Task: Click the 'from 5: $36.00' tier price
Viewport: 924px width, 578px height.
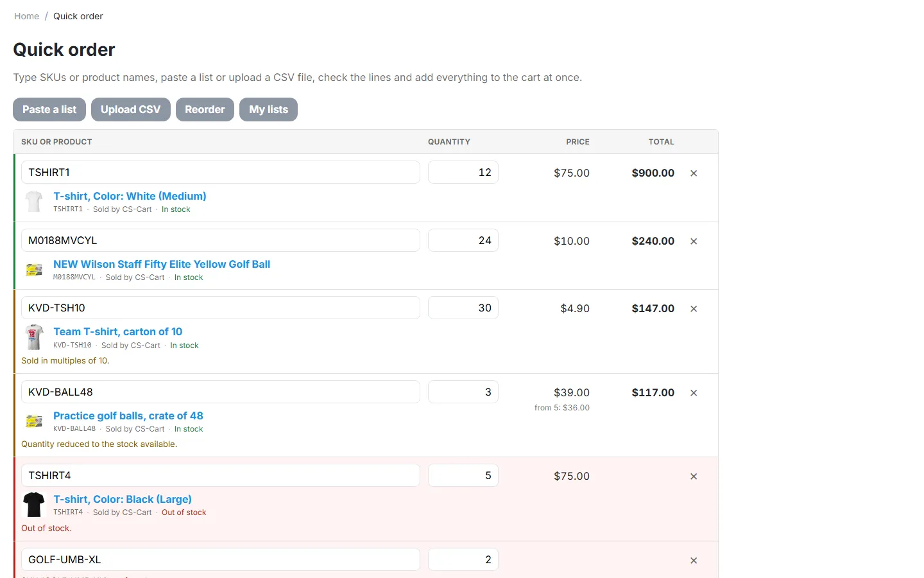Action: coord(562,408)
